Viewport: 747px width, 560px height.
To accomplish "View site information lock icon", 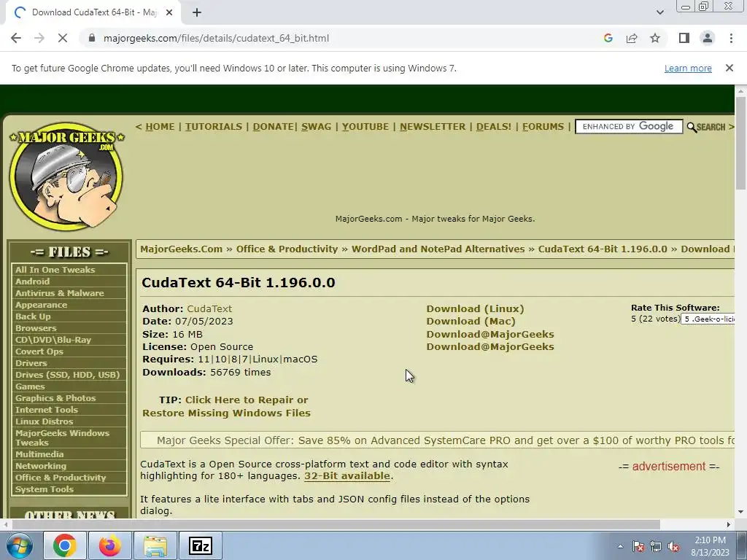I will 92,38.
